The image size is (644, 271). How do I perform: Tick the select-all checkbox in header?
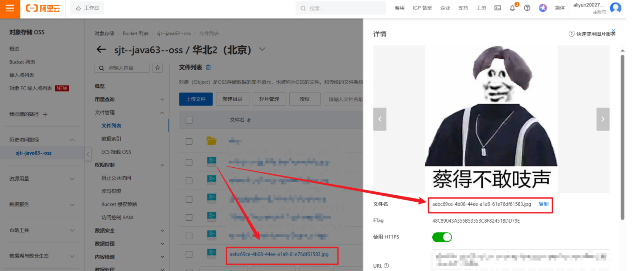pos(189,120)
